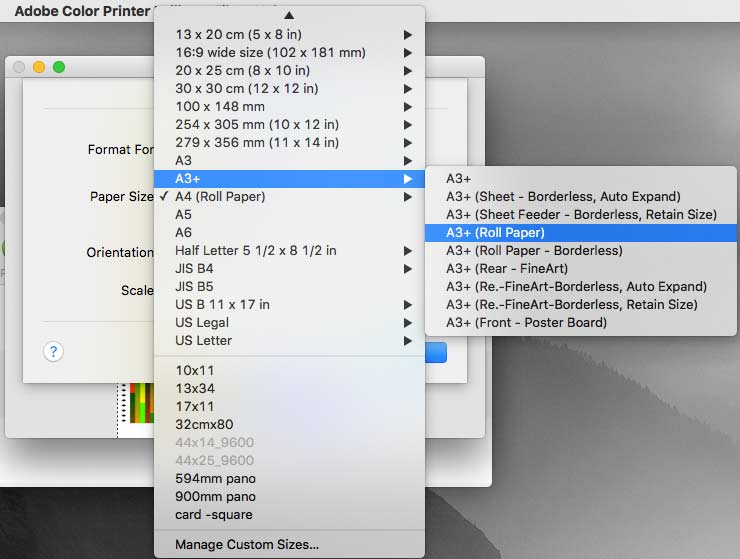Image resolution: width=740 pixels, height=559 pixels.
Task: Click the yellow minimize window button
Action: click(x=39, y=68)
